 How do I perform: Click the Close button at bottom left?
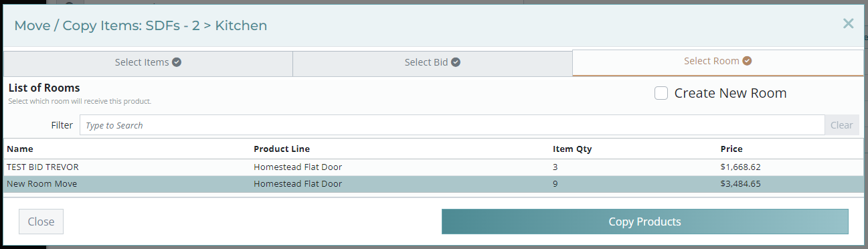41,222
